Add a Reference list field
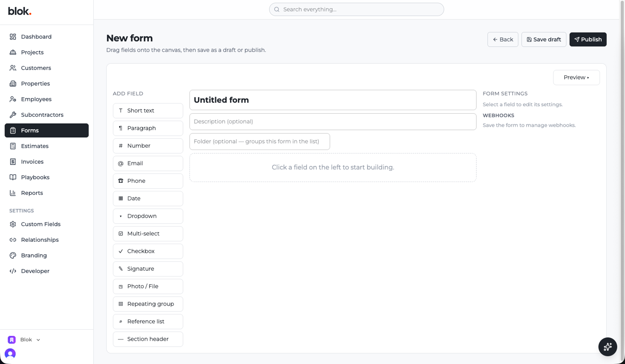Viewport: 625px width, 364px height. [x=148, y=322]
